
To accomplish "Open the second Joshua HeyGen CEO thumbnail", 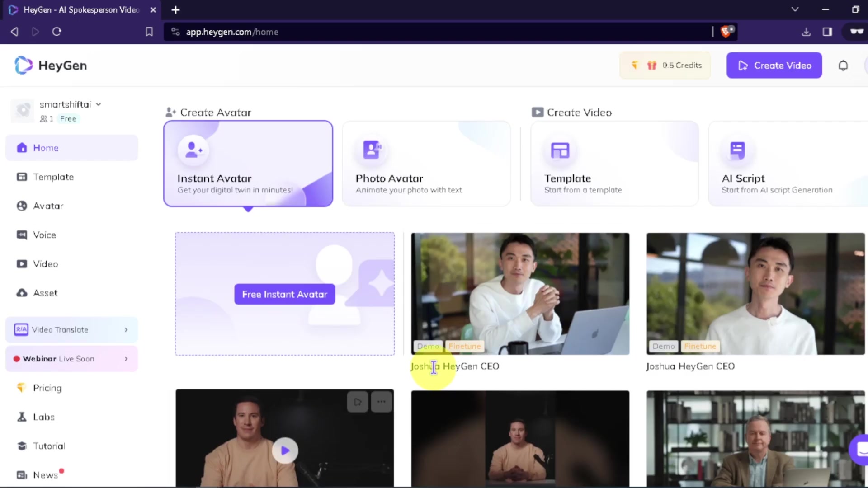I will click(755, 294).
